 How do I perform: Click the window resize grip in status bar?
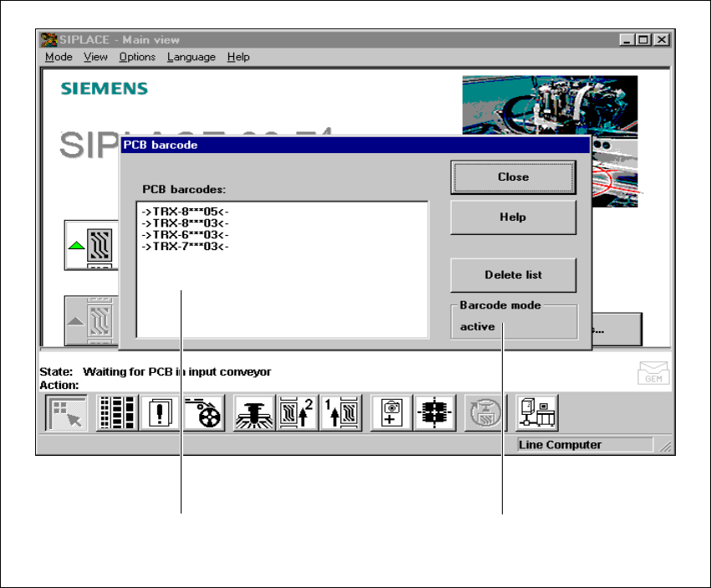tap(665, 447)
